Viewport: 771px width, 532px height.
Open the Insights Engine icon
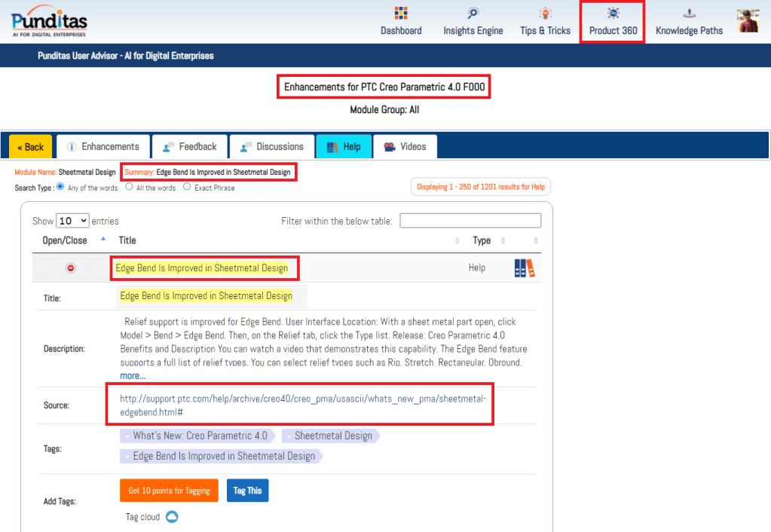pyautogui.click(x=473, y=14)
